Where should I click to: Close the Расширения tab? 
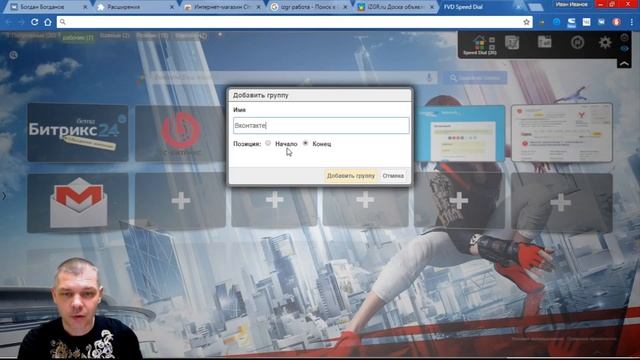[171, 7]
